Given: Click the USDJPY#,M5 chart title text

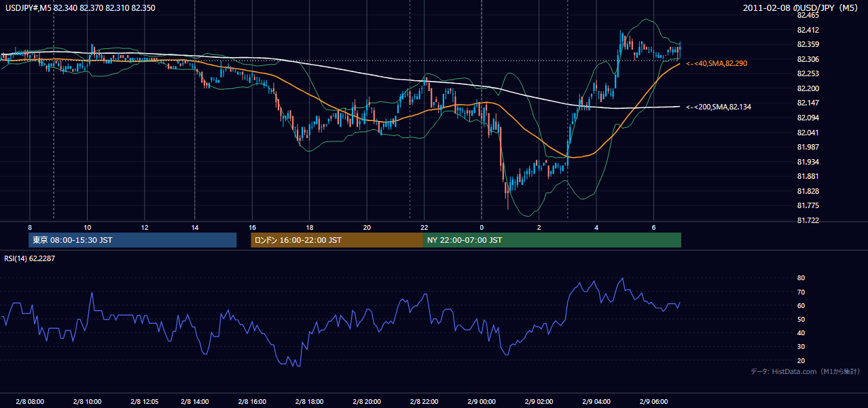Looking at the screenshot, I should (80, 7).
